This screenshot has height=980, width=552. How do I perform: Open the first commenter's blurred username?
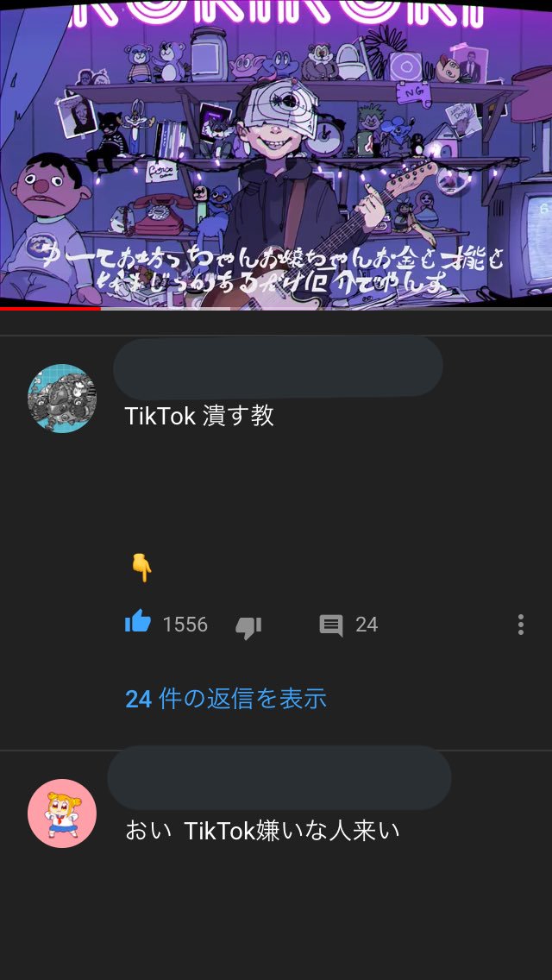pos(279,367)
